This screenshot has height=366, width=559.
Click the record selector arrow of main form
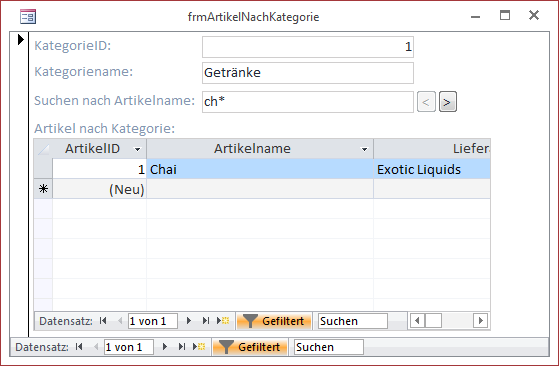coord(21,39)
